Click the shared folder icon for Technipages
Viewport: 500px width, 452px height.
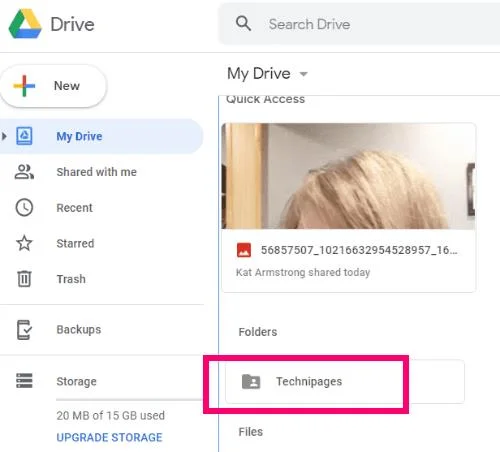251,381
